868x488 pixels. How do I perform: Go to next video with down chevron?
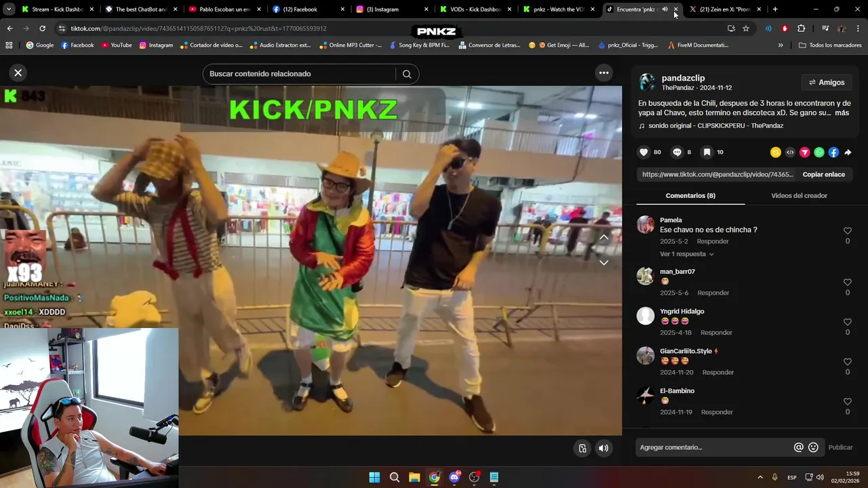pos(604,262)
